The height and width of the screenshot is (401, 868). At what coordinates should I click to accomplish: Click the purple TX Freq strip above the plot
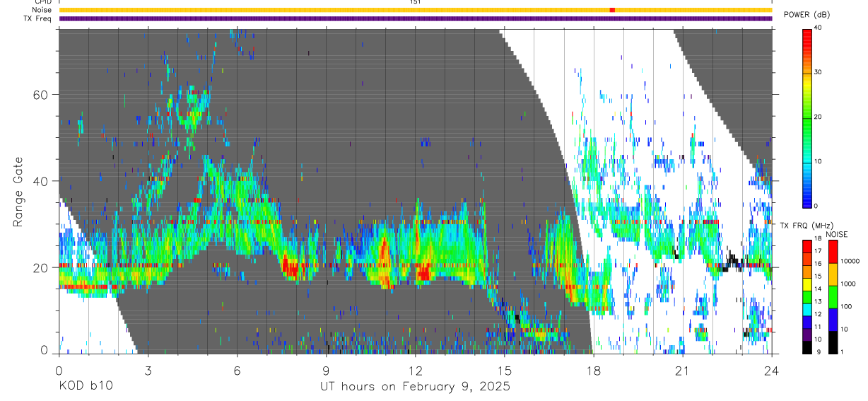(416, 18)
